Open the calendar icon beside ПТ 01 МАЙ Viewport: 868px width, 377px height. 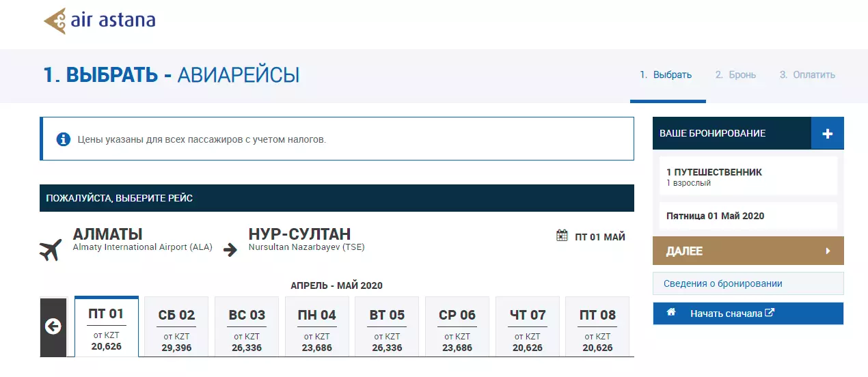click(562, 236)
